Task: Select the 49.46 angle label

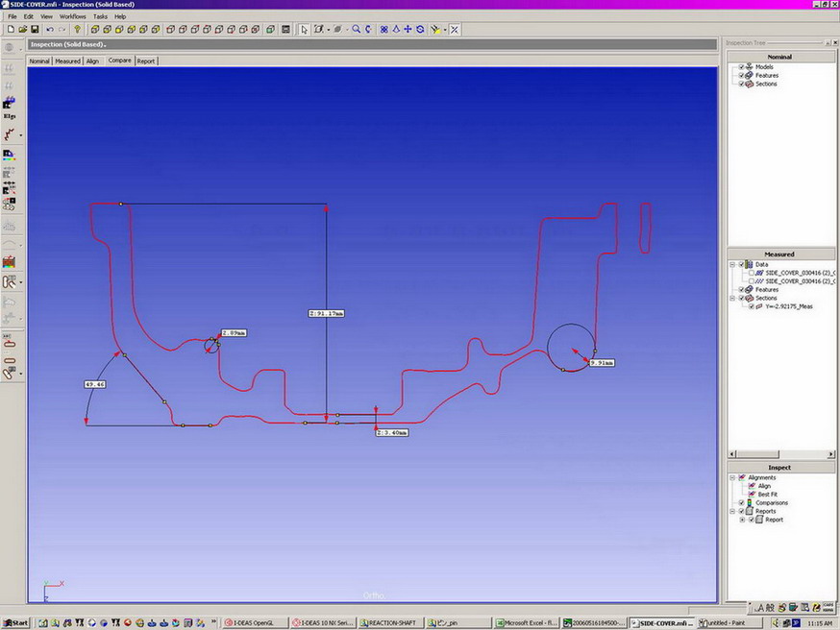Action: pyautogui.click(x=95, y=384)
